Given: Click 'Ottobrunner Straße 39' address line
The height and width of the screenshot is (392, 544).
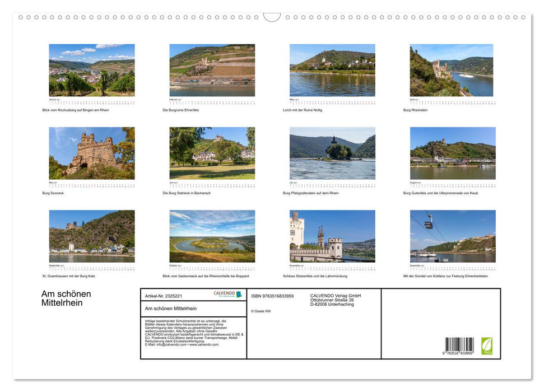Looking at the screenshot, I should pos(332,300).
